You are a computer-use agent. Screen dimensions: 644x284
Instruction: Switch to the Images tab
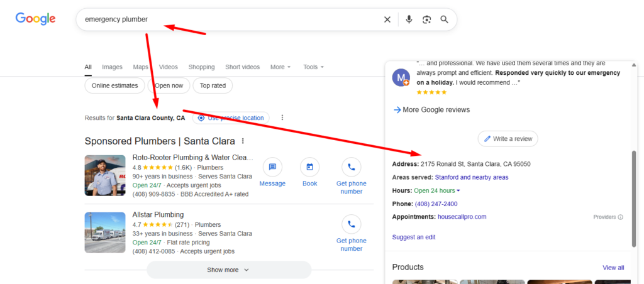(112, 67)
